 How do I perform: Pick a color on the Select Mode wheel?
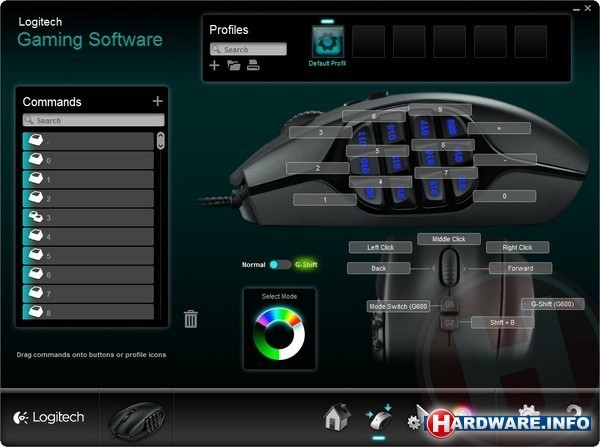[x=279, y=334]
